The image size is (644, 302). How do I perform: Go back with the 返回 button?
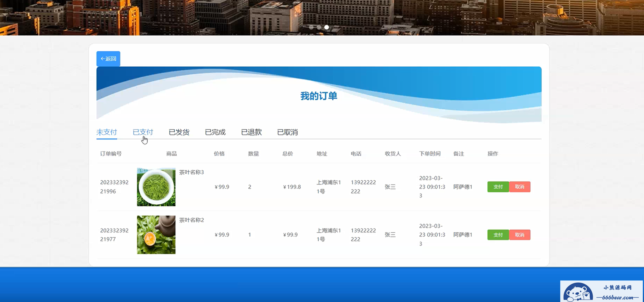tap(108, 59)
